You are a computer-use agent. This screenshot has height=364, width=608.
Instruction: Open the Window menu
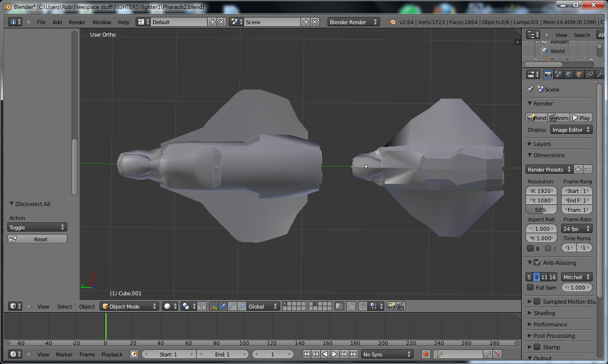coord(101,22)
